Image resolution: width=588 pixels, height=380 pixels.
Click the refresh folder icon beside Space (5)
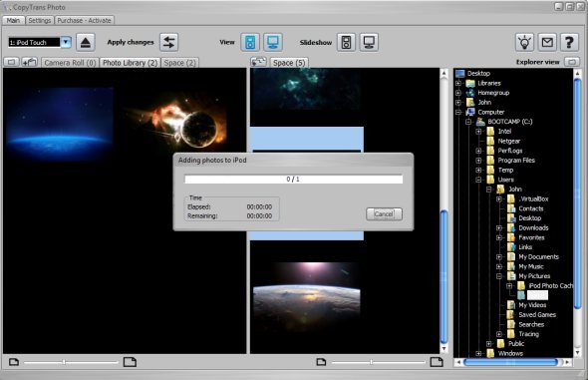pos(259,62)
